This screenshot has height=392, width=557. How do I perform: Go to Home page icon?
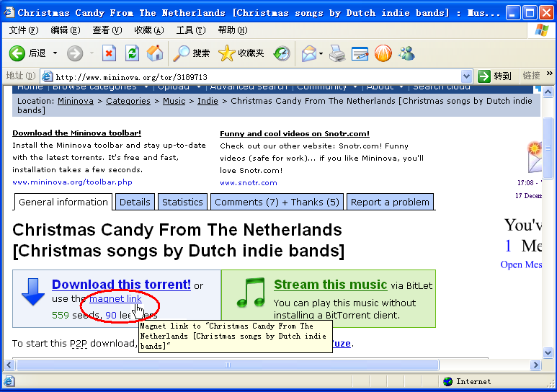155,53
